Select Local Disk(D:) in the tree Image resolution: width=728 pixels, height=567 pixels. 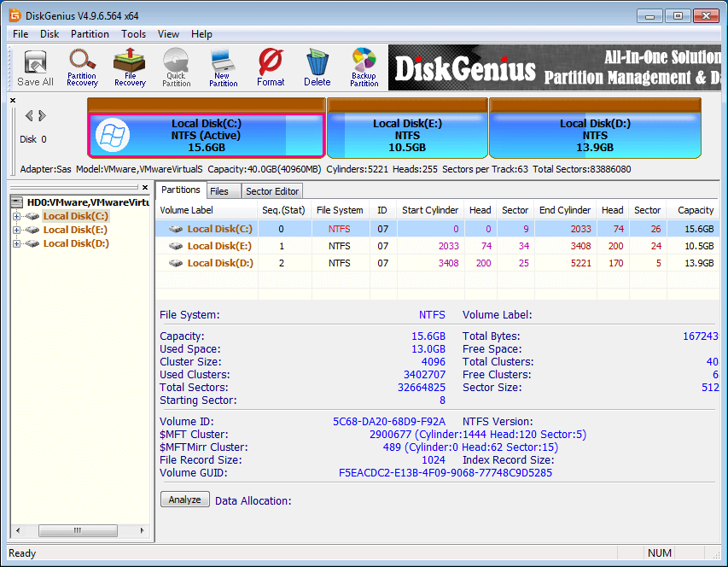tap(76, 243)
